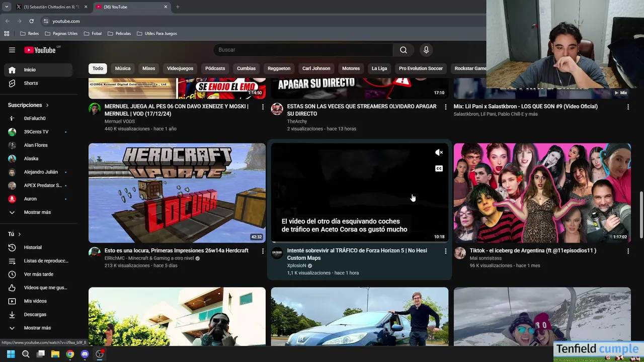Viewport: 644px width, 362px height.
Task: Reload the page with browser refresh button
Action: click(x=31, y=21)
